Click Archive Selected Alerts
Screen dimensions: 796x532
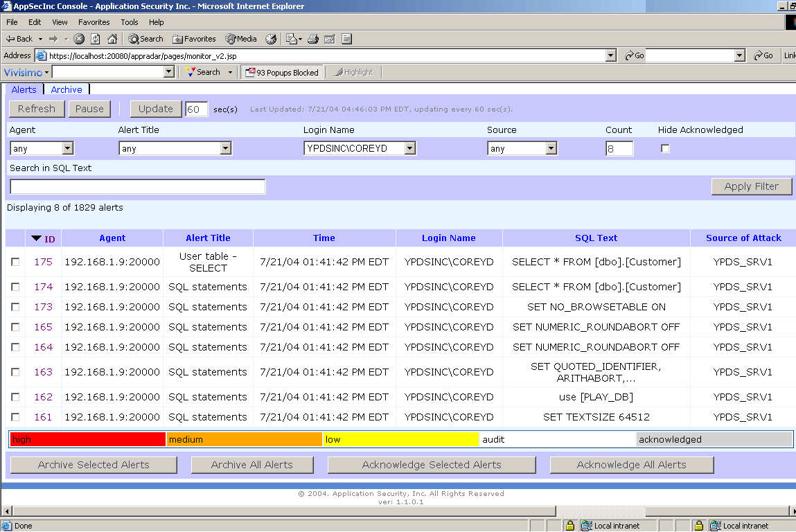pyautogui.click(x=94, y=465)
